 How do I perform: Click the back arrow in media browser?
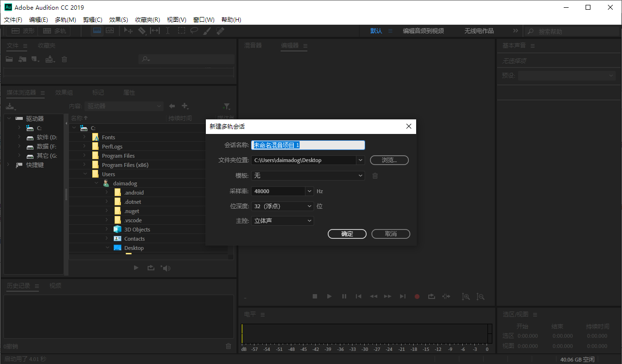click(x=172, y=106)
